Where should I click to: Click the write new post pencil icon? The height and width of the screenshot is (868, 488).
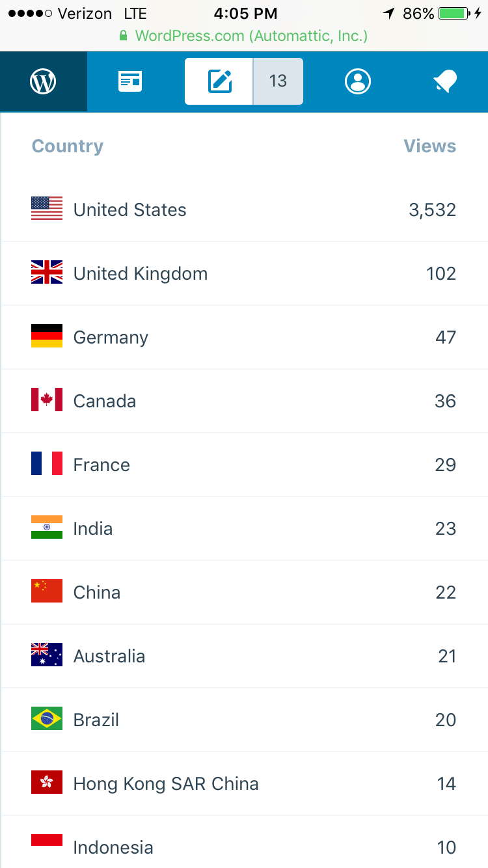[x=220, y=81]
